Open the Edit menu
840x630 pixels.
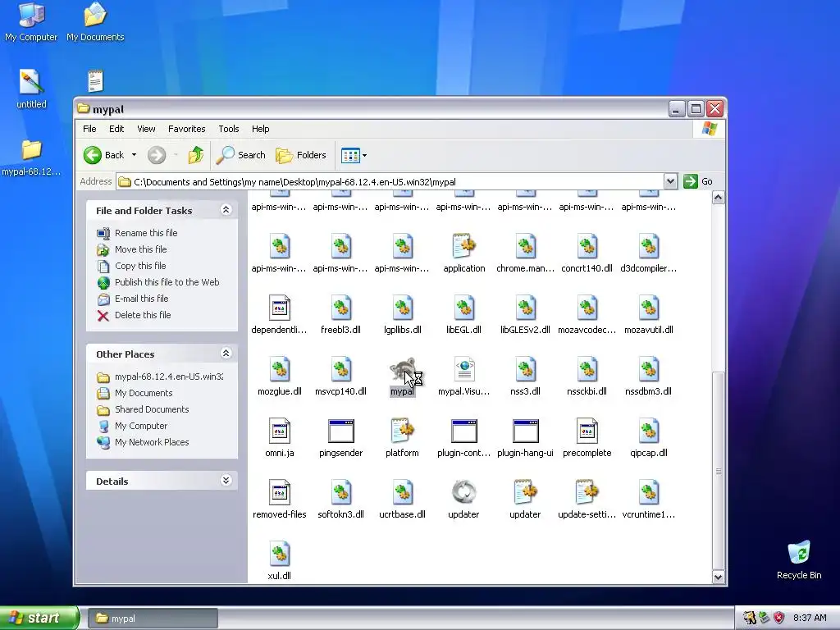(116, 129)
